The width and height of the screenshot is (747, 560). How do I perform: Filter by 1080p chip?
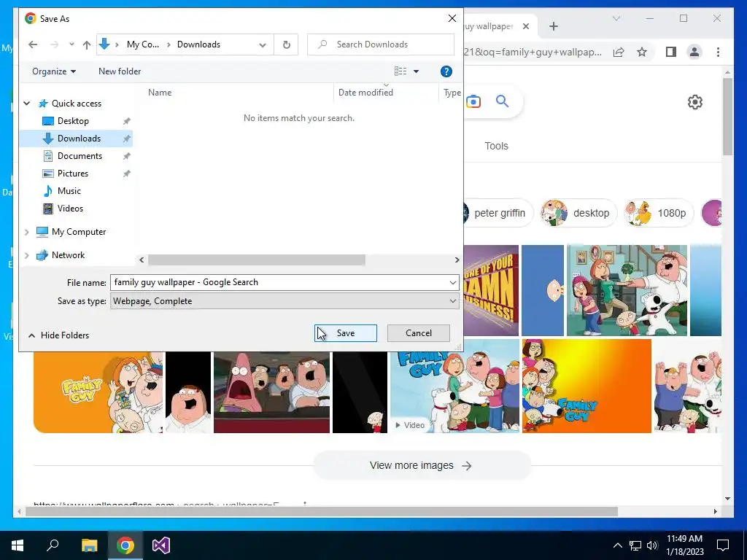click(x=659, y=214)
